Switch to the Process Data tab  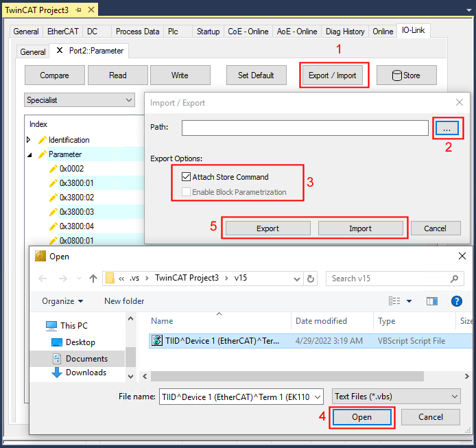pyautogui.click(x=137, y=32)
